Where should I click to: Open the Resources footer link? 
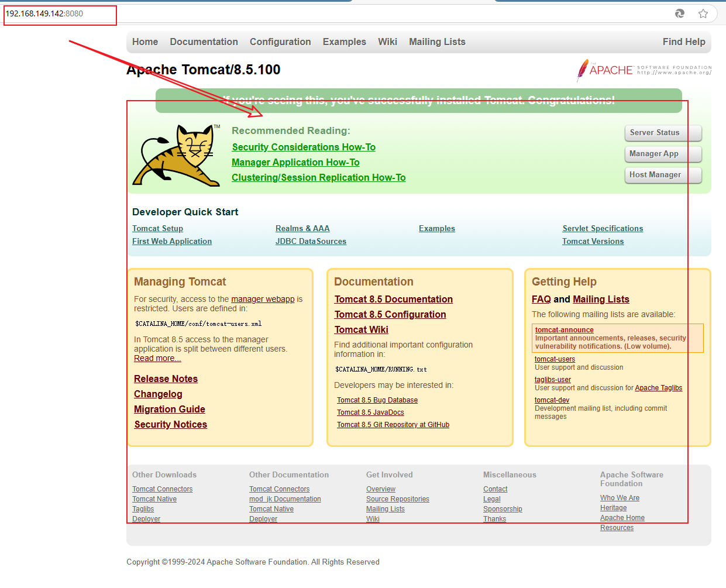click(x=617, y=528)
